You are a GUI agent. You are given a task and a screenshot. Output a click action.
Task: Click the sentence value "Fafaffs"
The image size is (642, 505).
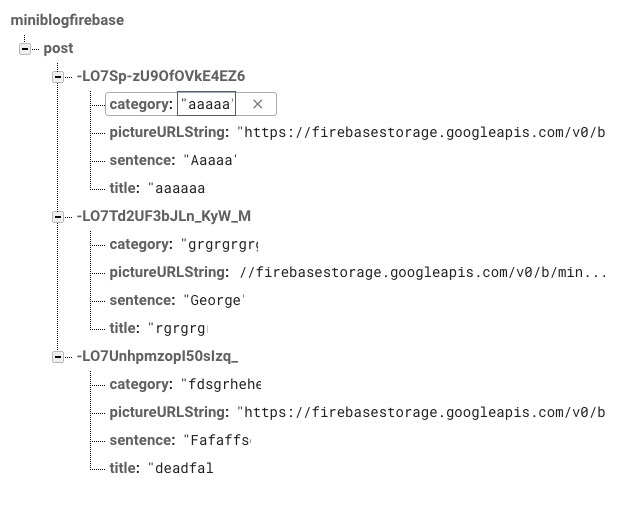[x=217, y=440]
